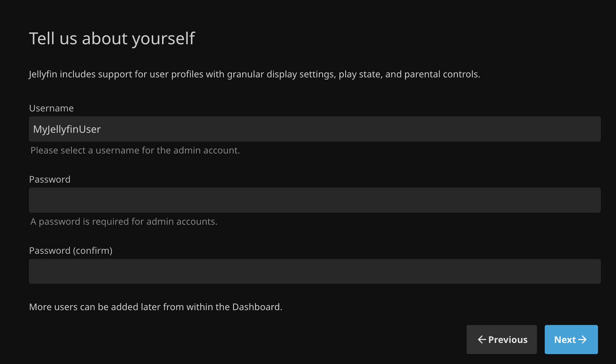Click 'A password is required' hint text
The height and width of the screenshot is (364, 616).
pos(124,222)
